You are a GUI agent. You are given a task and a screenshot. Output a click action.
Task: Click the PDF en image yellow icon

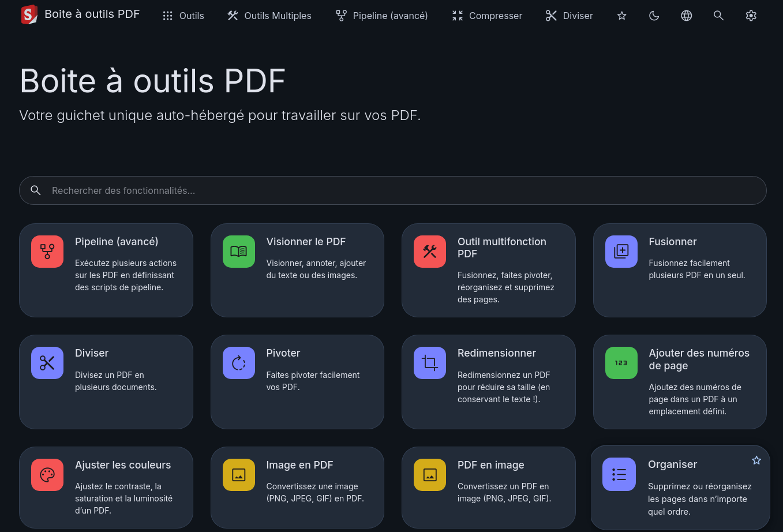point(430,475)
